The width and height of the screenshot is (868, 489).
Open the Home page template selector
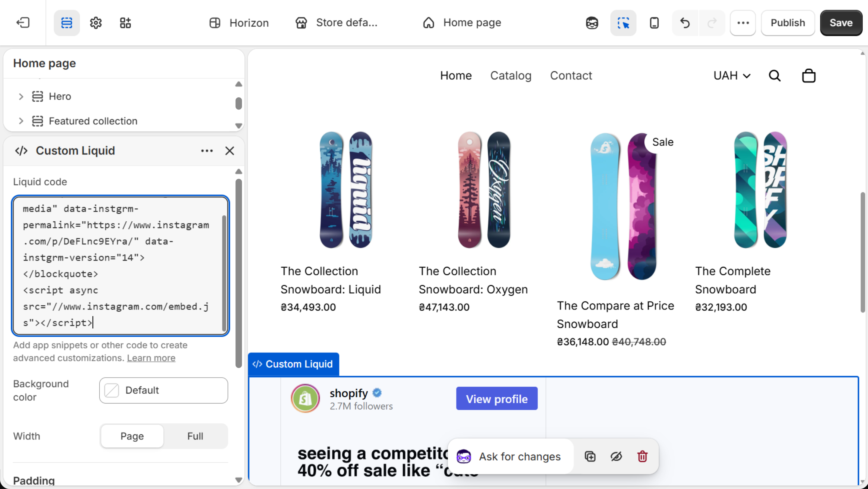pyautogui.click(x=462, y=23)
